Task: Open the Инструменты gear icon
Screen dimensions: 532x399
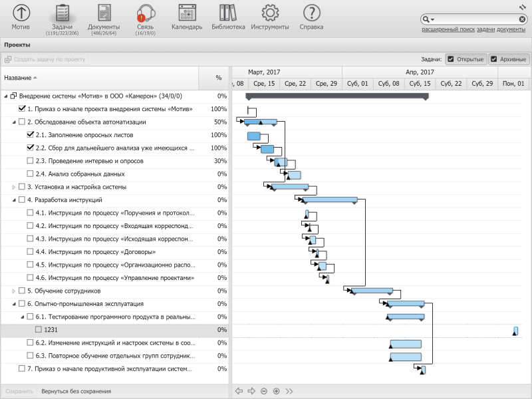Action: pos(270,13)
